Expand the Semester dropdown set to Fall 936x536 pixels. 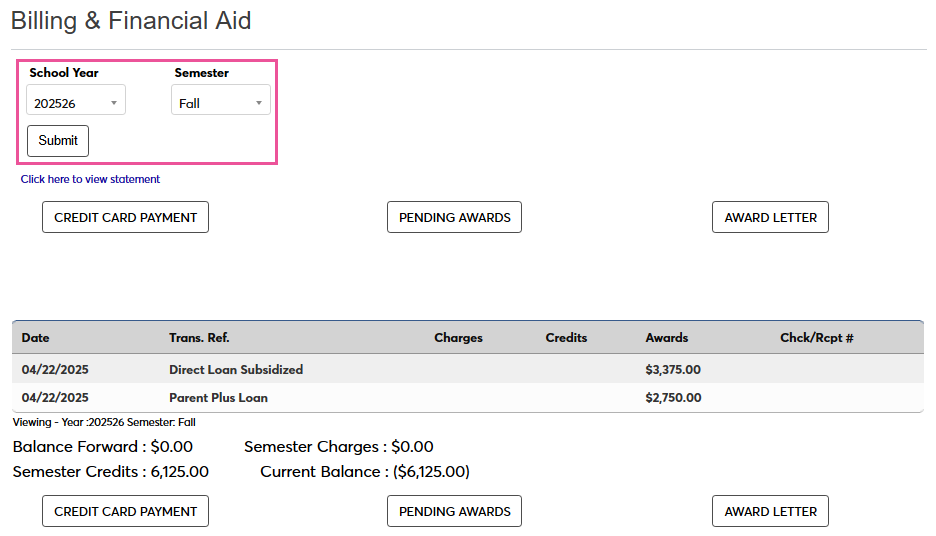coord(220,102)
